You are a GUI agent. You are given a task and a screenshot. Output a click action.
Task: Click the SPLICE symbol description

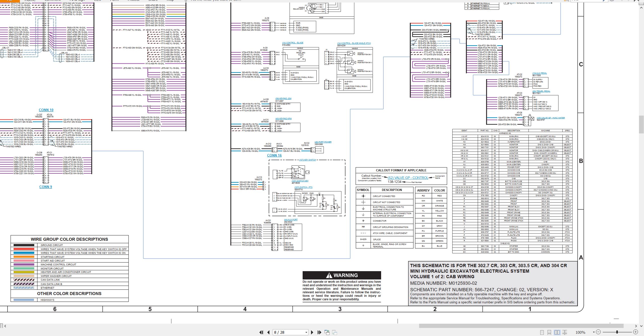377,239
